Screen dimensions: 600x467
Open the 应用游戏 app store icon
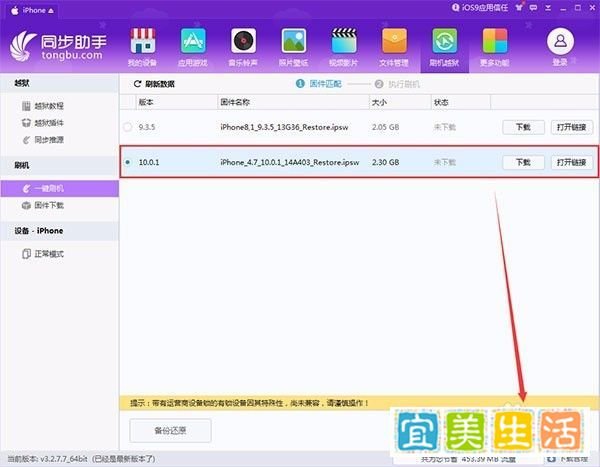coord(193,41)
